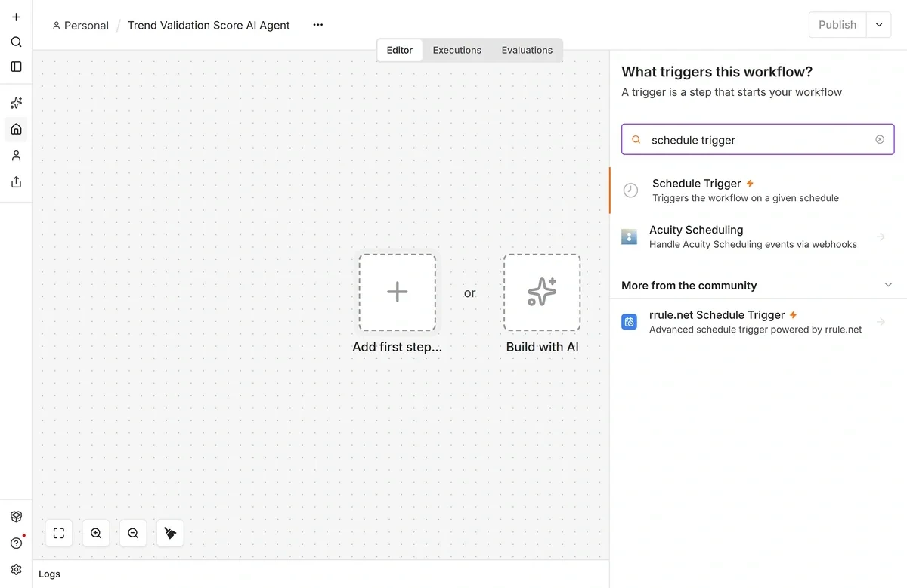Open the Publish dropdown arrow
The height and width of the screenshot is (588, 907).
coord(879,25)
